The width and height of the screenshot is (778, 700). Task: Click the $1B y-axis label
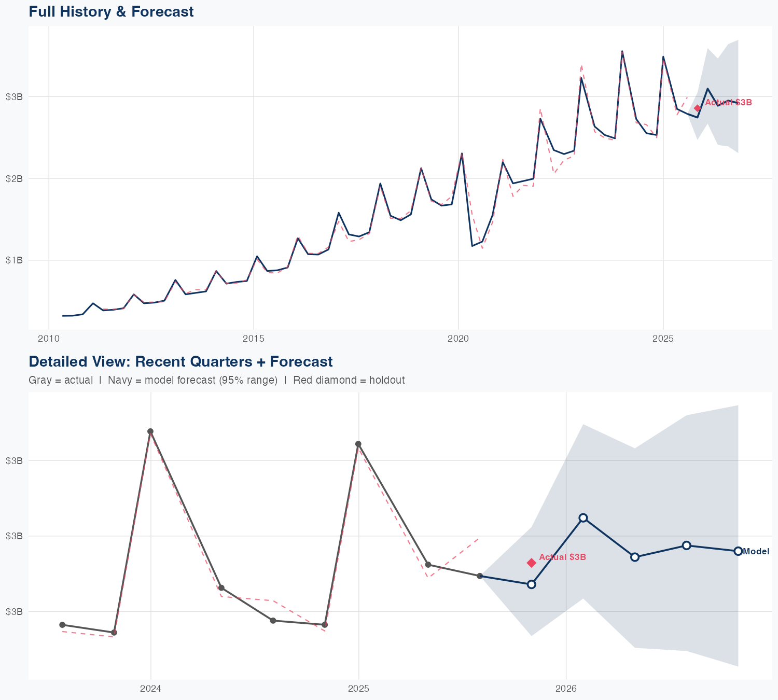(x=15, y=260)
